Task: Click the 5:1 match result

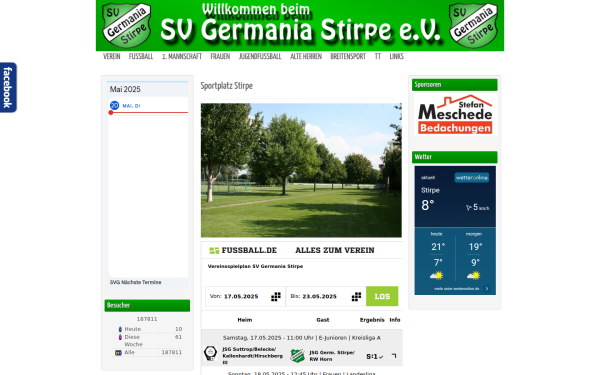Action: click(x=372, y=357)
